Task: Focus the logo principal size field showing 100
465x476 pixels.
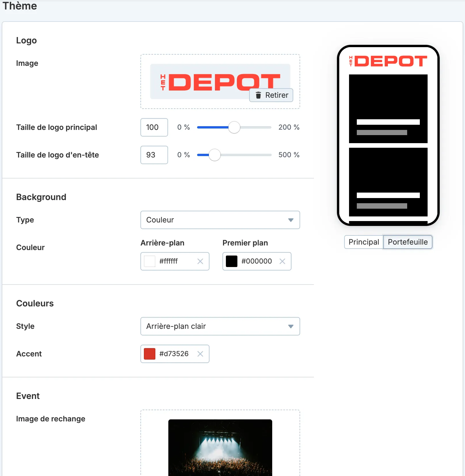Action: (x=154, y=127)
